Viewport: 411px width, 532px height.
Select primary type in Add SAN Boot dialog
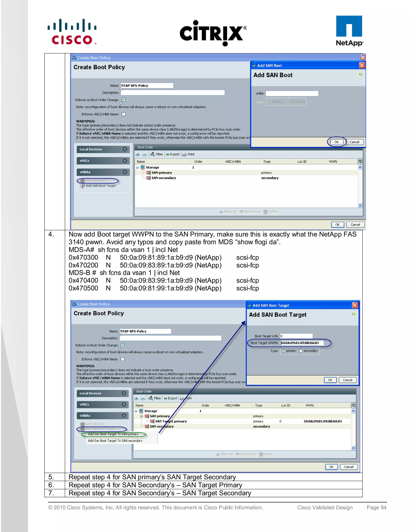(269, 102)
